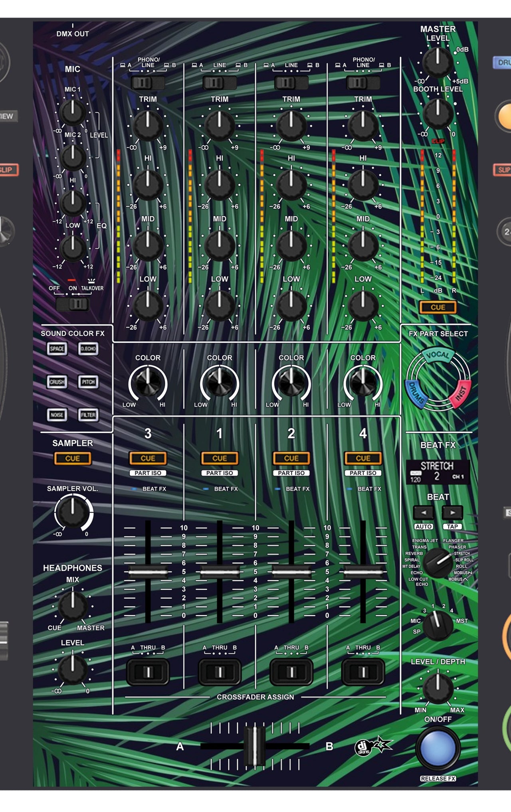Toggle channel 1 crossfader assign switch
The height and width of the screenshot is (812, 511).
coord(220,672)
